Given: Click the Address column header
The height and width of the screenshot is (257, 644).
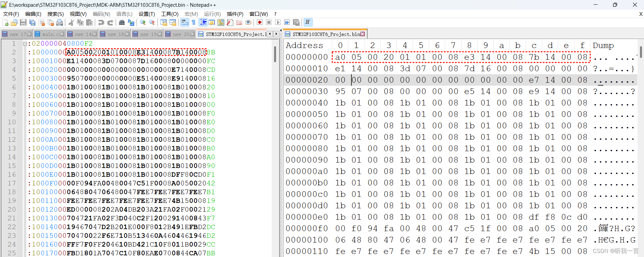Looking at the screenshot, I should point(304,45).
